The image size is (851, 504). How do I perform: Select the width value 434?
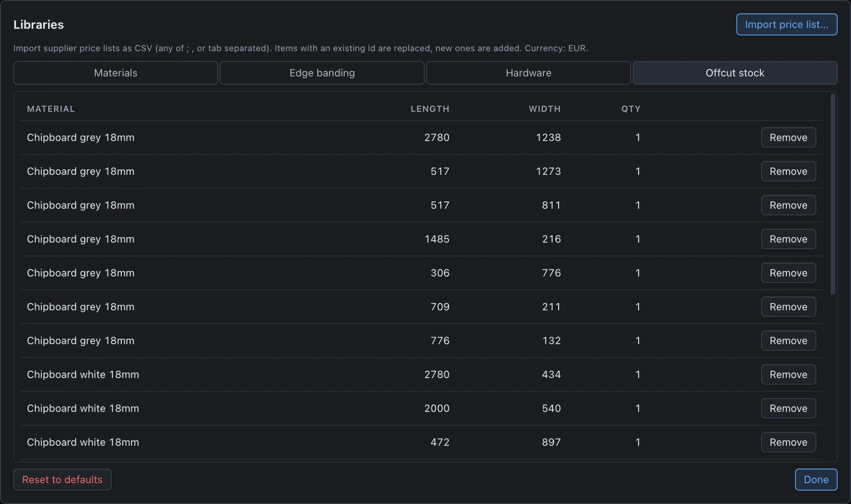[x=551, y=375]
